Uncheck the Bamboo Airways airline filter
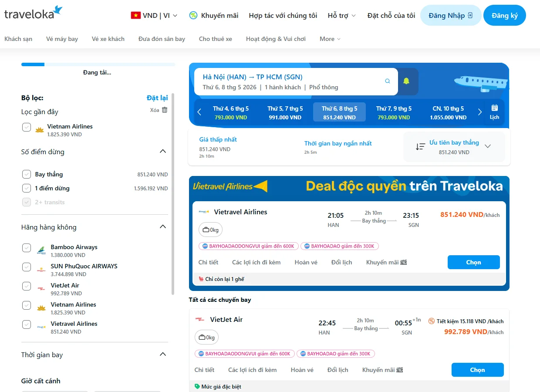 tap(26, 247)
